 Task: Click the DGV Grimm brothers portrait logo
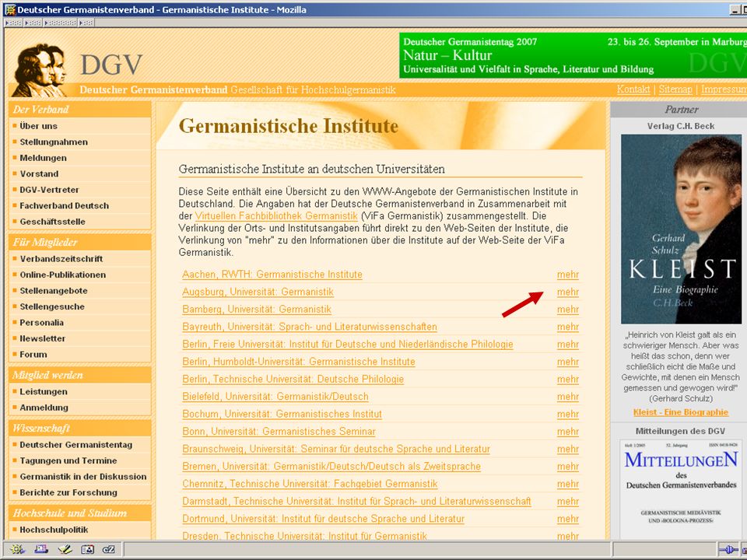tap(40, 70)
